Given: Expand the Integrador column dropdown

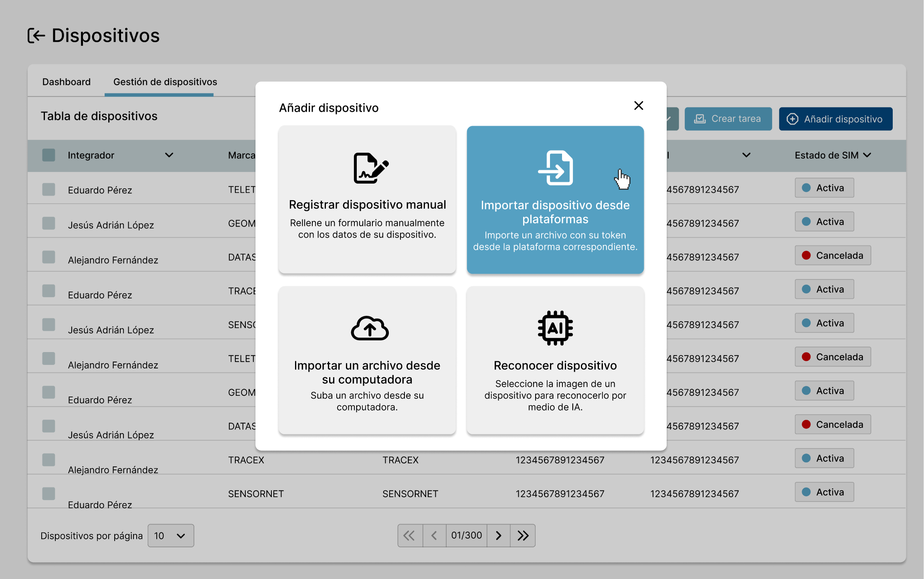Looking at the screenshot, I should pyautogui.click(x=169, y=155).
